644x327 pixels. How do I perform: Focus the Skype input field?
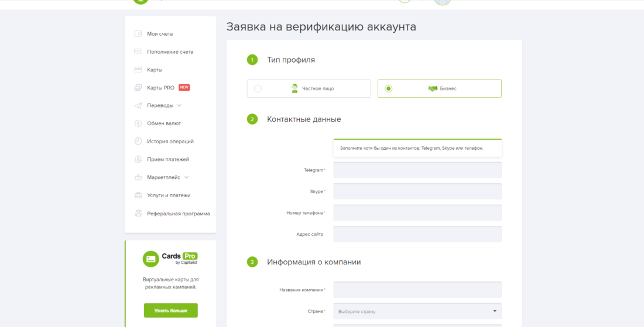click(x=417, y=191)
